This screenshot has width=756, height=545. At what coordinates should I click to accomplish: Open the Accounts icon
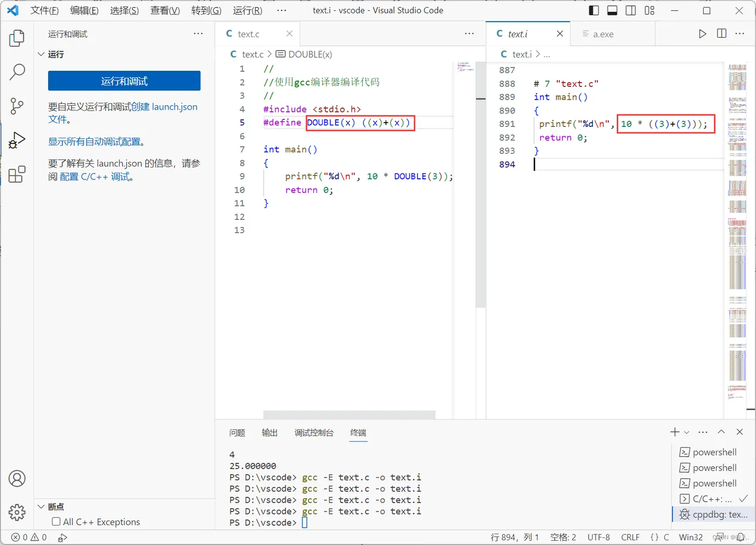pyautogui.click(x=17, y=479)
